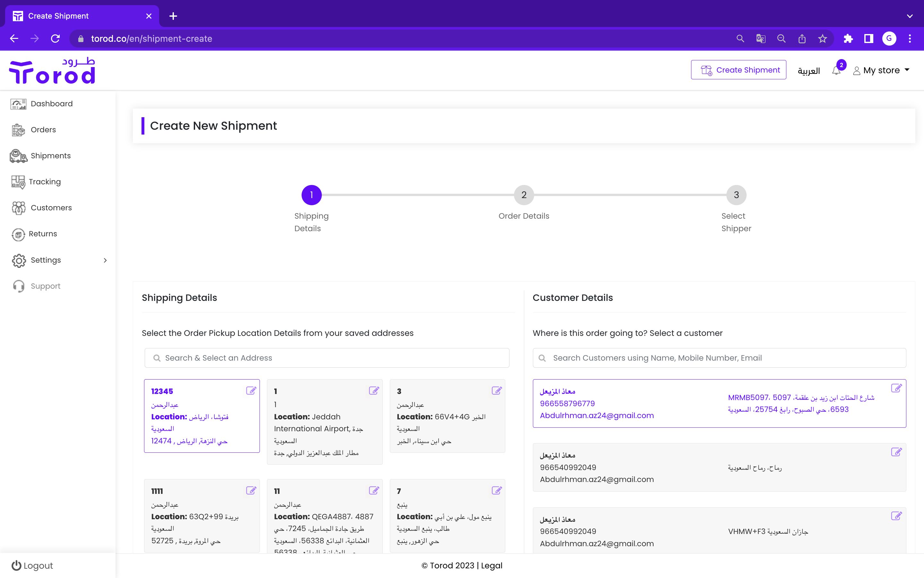924x578 pixels.
Task: Open the Tracking sidebar icon
Action: 18,182
